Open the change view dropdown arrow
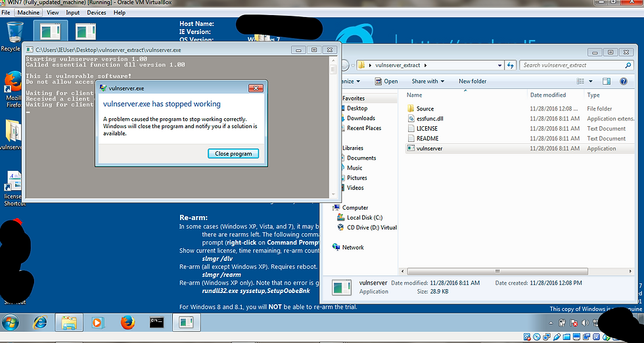The width and height of the screenshot is (644, 343). [x=591, y=81]
